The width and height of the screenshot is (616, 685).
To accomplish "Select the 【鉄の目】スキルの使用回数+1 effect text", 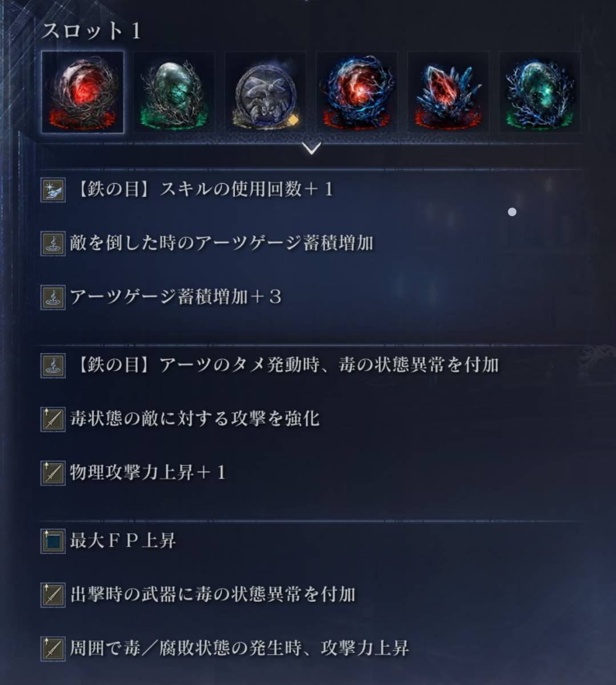I will 202,189.
